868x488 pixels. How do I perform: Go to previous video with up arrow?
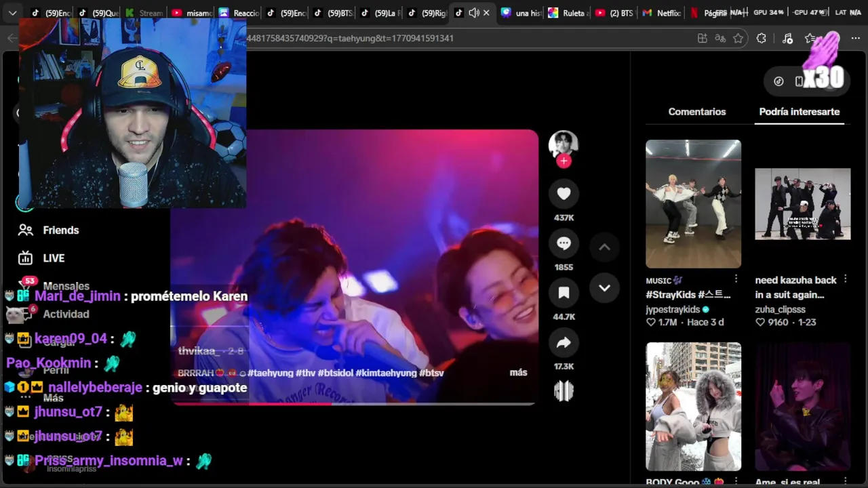coord(604,247)
